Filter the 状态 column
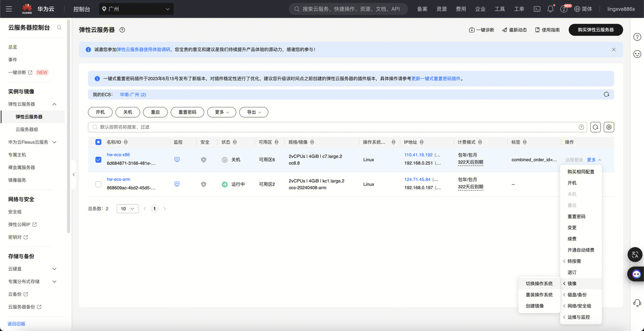The width and height of the screenshot is (644, 331). 235,142
